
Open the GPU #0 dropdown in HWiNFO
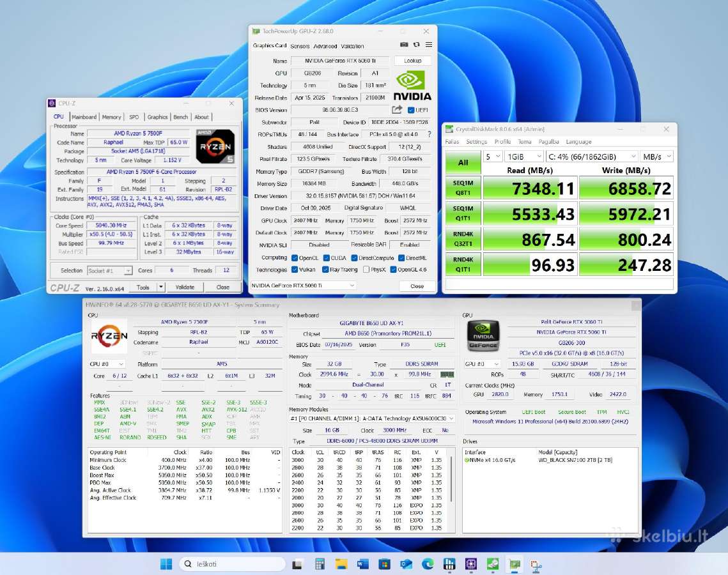click(483, 364)
